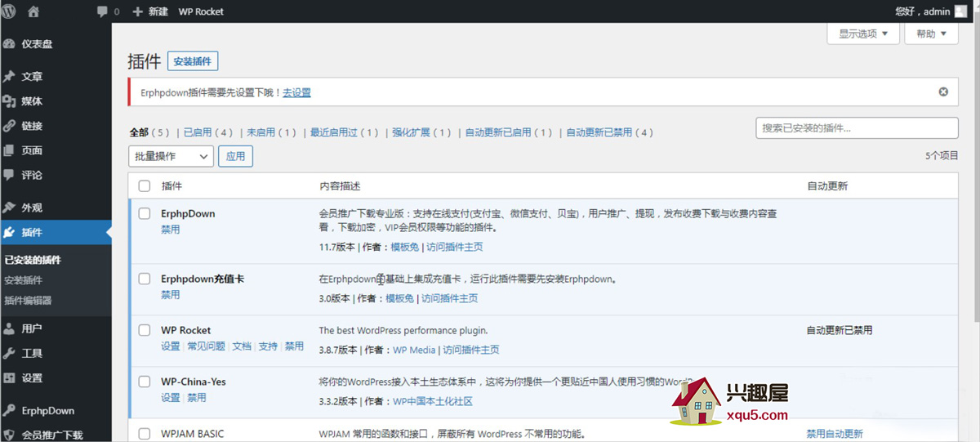Click the plus 新建 item in admin bar
This screenshot has height=442, width=980.
pos(150,11)
